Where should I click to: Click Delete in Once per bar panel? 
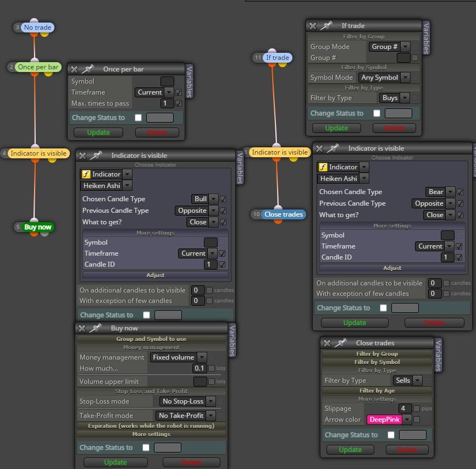click(157, 133)
